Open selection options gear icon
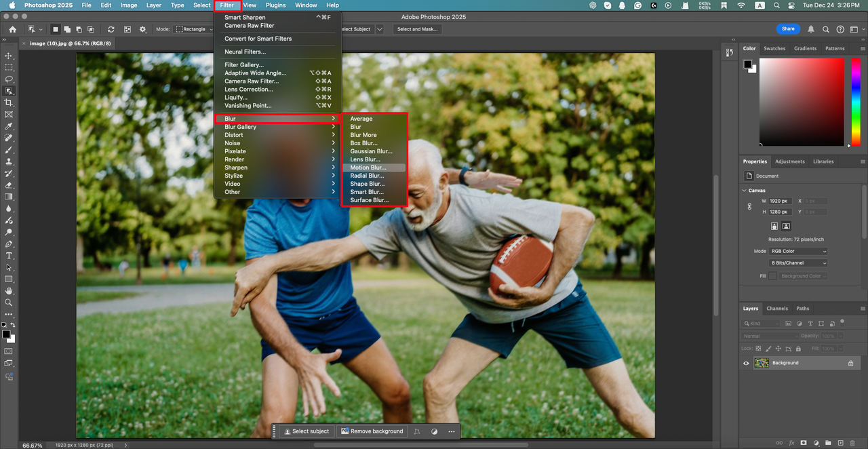The image size is (868, 449). click(142, 29)
